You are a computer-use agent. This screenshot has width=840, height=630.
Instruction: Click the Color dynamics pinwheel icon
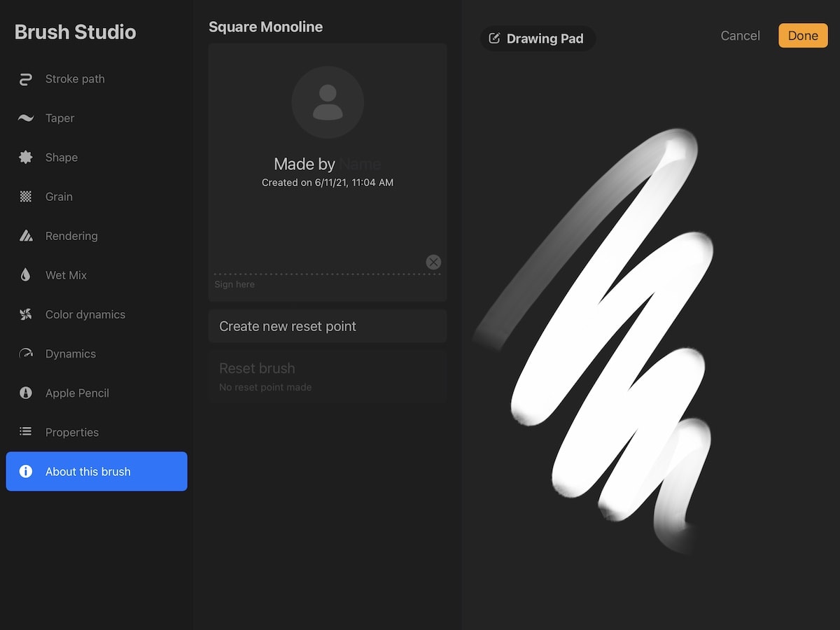[x=26, y=314]
